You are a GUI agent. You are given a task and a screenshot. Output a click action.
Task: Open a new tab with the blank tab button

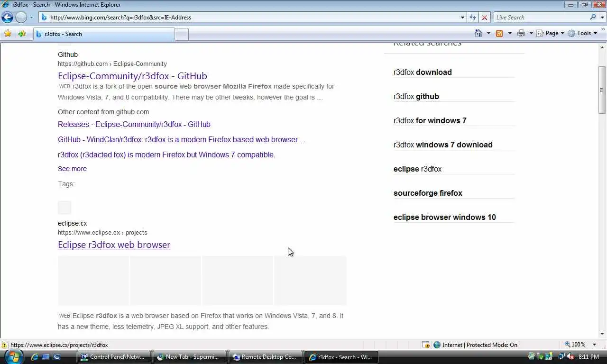pos(182,34)
